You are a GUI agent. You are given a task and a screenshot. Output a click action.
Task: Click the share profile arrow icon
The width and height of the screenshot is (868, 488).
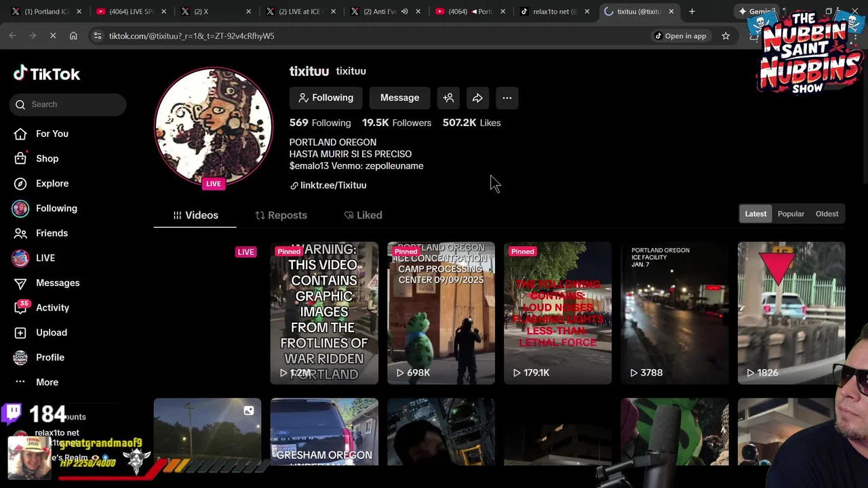pos(477,98)
